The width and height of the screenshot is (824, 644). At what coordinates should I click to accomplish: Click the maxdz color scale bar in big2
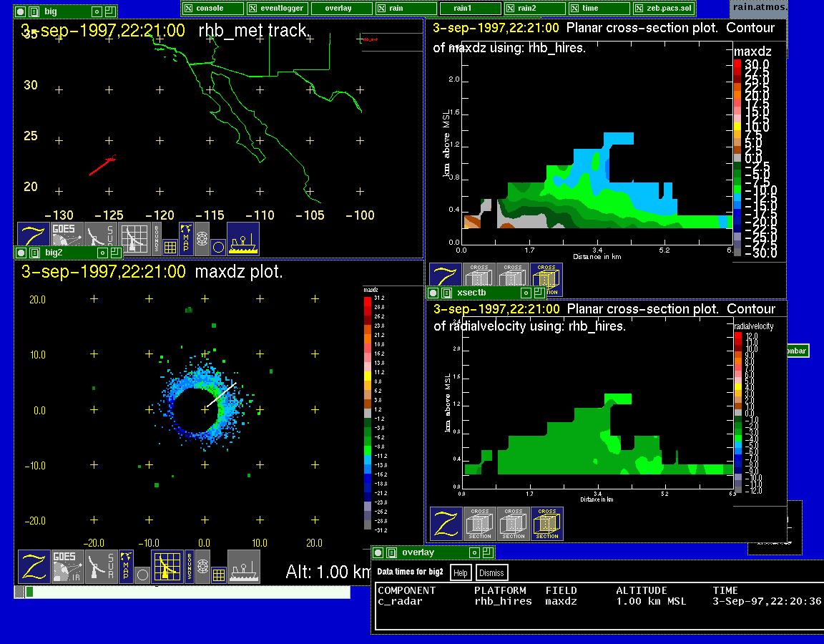368,411
